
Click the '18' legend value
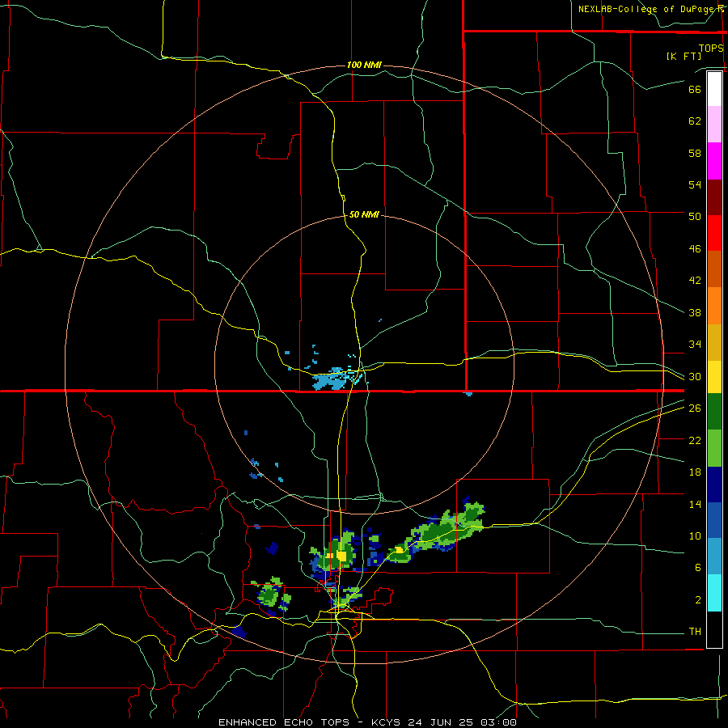tap(695, 472)
